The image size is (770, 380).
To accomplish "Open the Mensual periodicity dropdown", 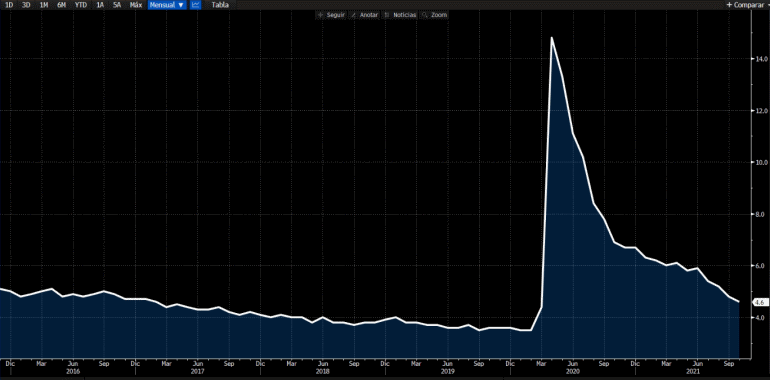I will [167, 5].
